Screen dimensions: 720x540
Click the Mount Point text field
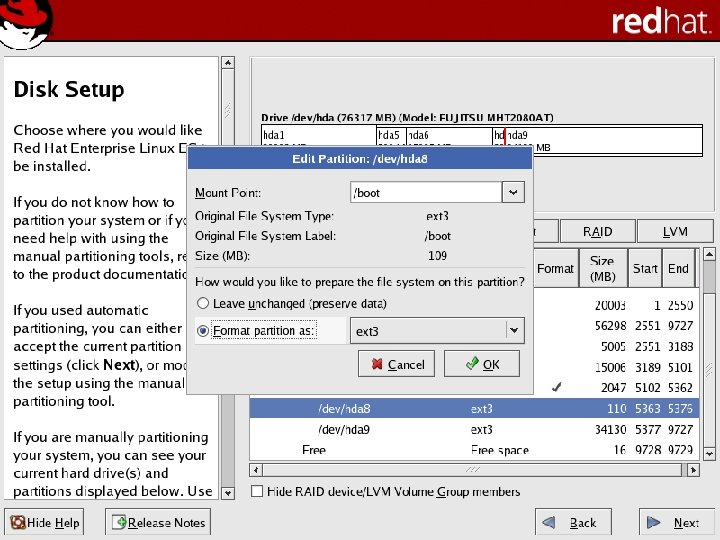[426, 192]
